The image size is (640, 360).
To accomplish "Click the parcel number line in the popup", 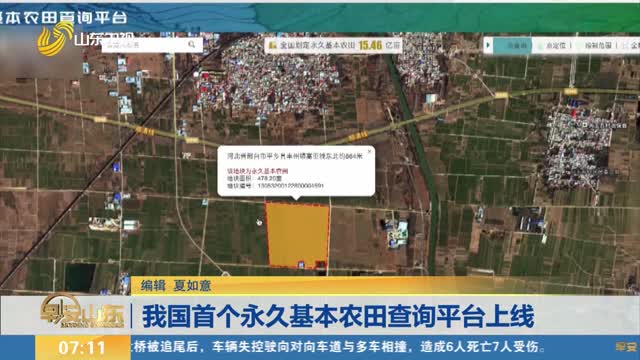I will (275, 186).
